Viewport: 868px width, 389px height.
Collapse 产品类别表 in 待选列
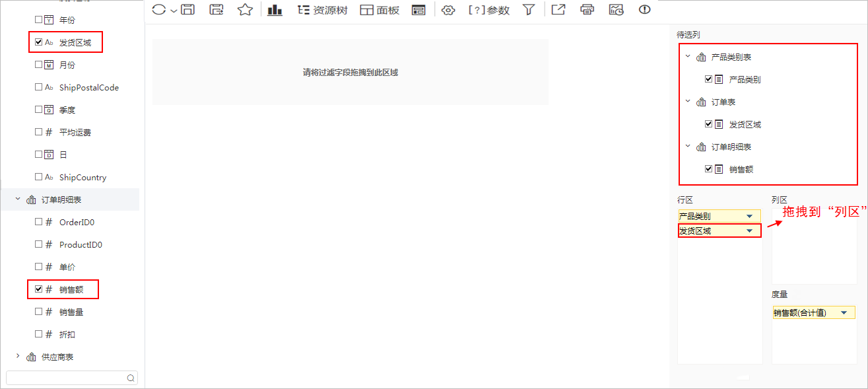(688, 56)
